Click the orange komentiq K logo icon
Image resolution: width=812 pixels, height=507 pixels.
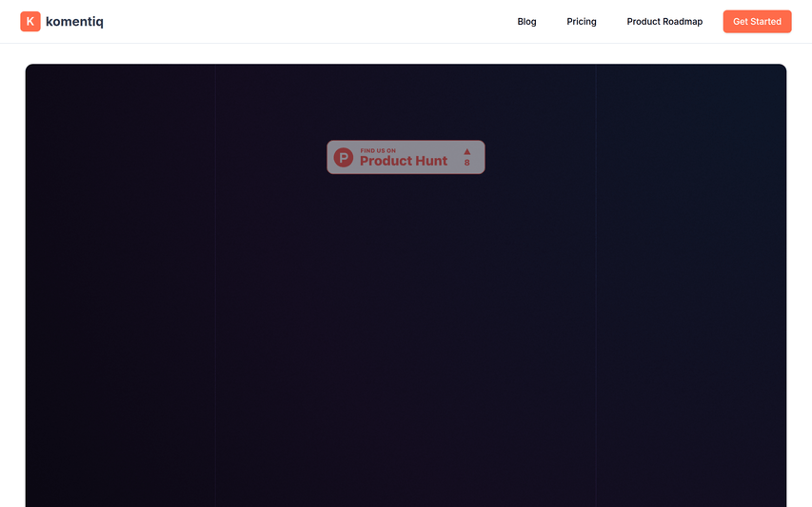[30, 21]
